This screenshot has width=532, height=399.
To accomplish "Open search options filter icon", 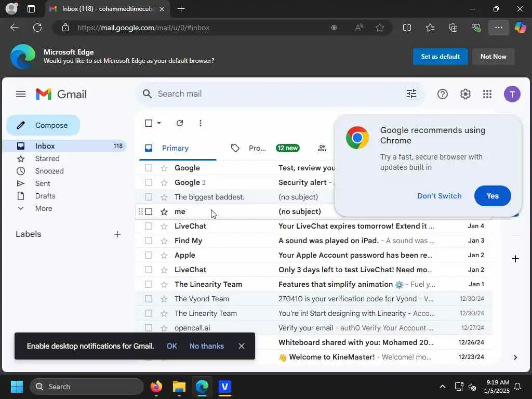I will [x=411, y=94].
